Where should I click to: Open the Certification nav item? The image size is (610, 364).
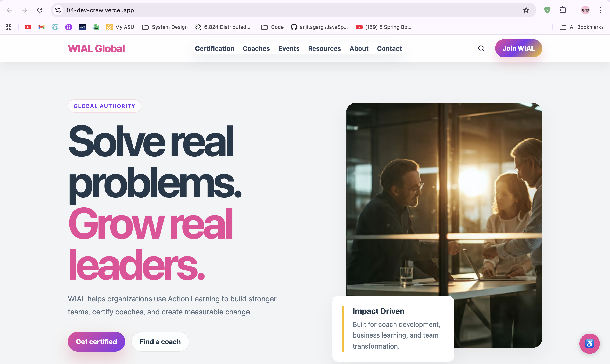215,48
